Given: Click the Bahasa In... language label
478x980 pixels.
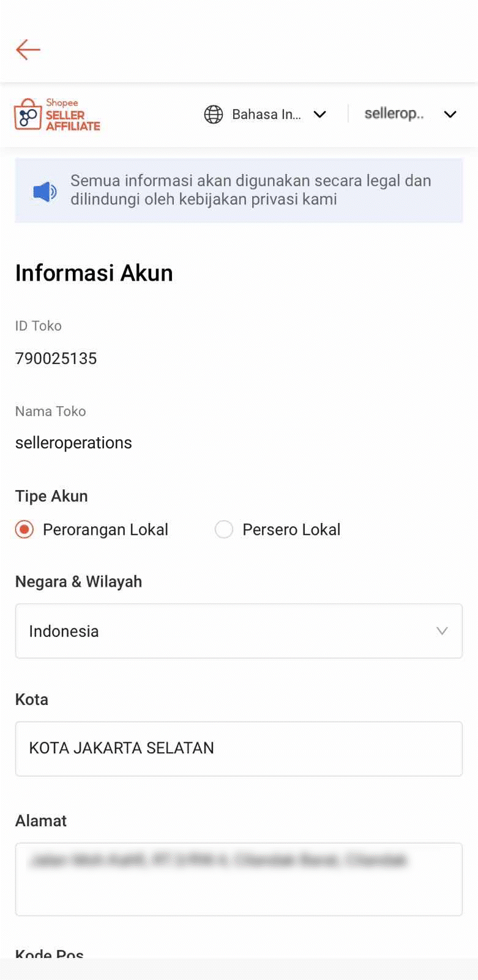Looking at the screenshot, I should [266, 115].
